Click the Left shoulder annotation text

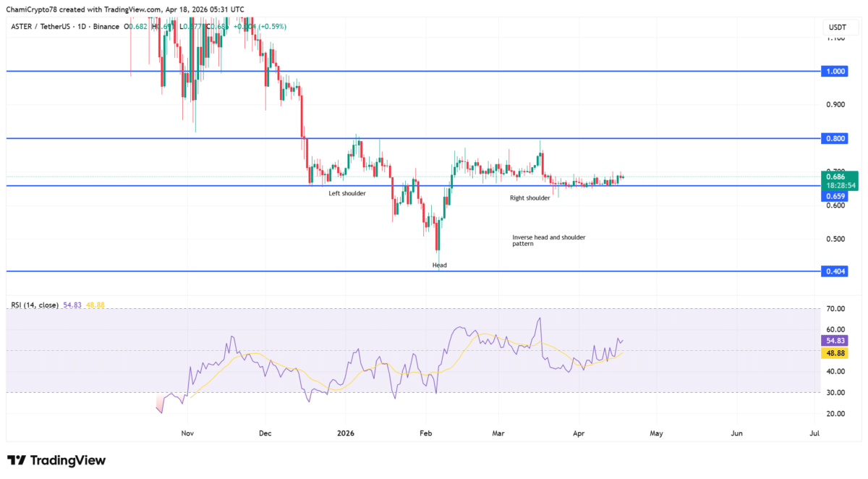(347, 193)
